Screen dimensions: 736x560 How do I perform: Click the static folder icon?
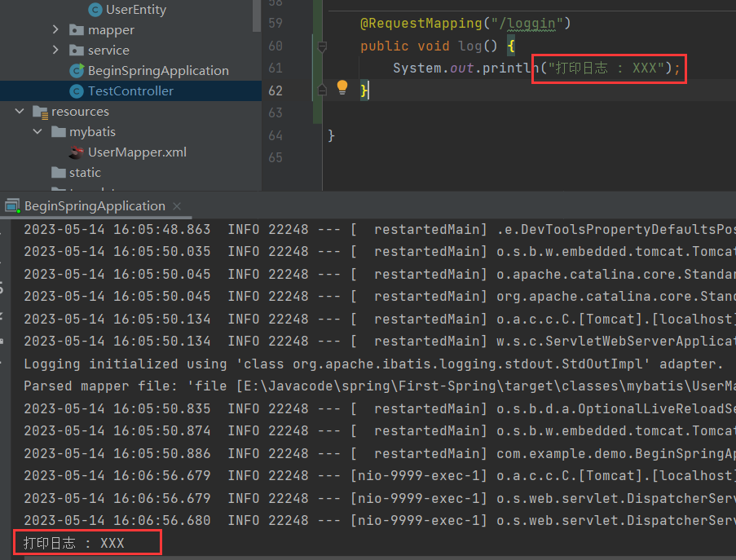click(58, 173)
